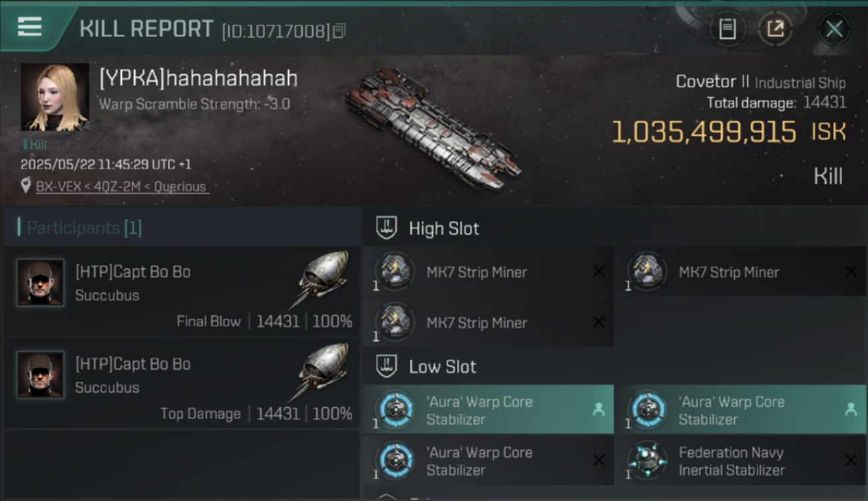Open the Capt Bo Bo Final Blow portrait

41,283
